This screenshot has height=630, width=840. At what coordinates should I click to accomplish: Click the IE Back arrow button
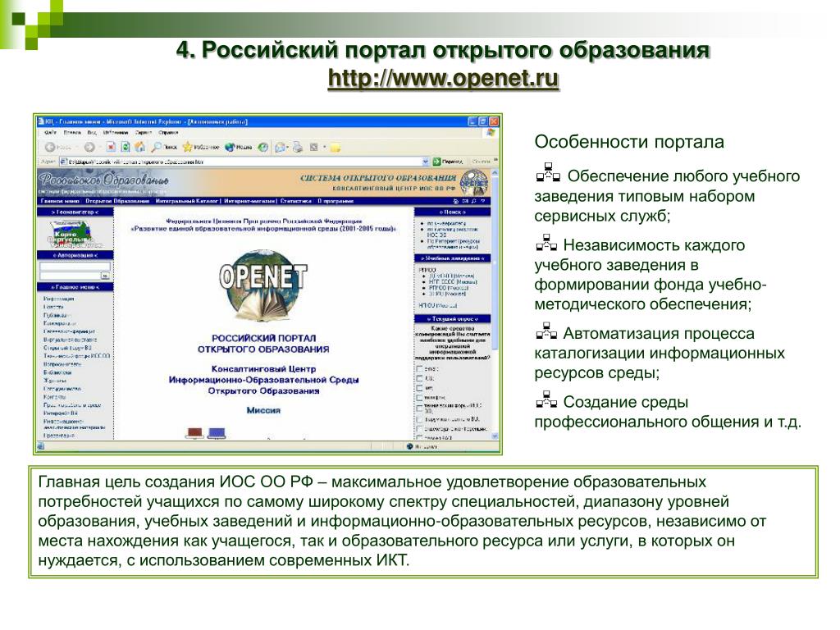[50, 147]
